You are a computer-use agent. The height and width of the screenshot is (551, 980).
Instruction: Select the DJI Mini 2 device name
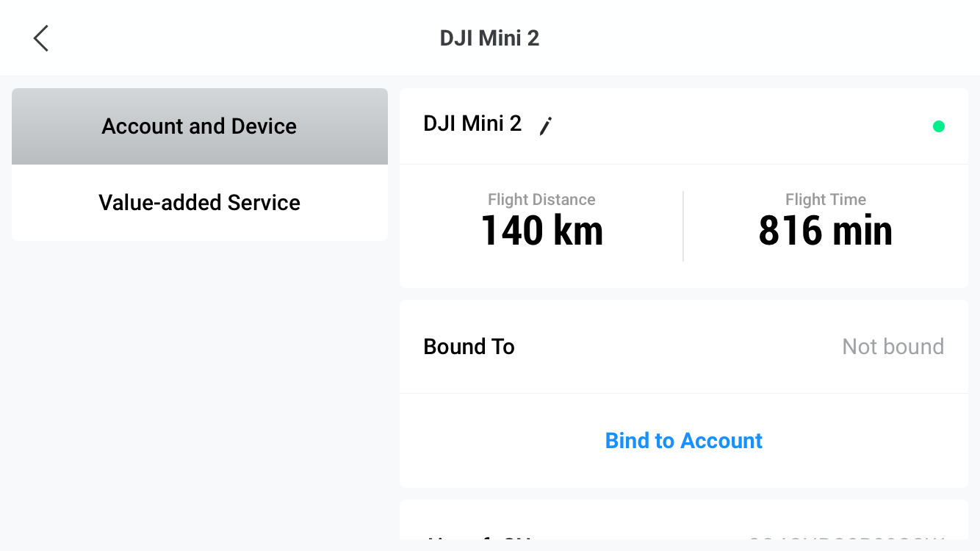point(472,123)
